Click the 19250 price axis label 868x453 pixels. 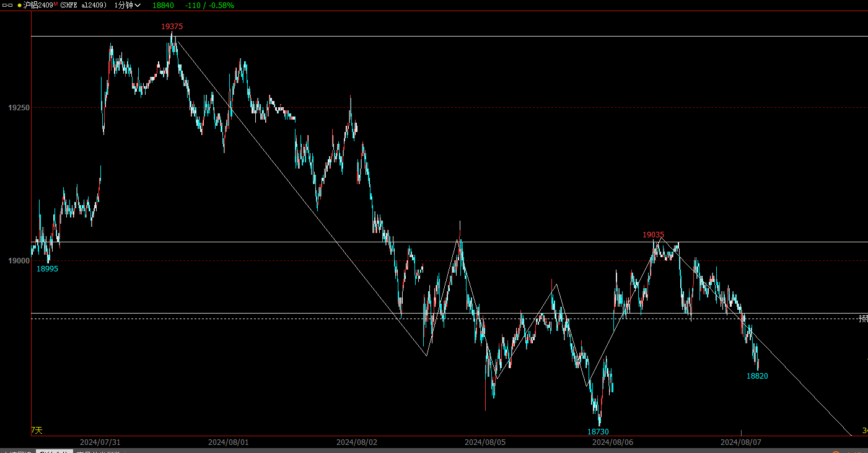pos(19,108)
